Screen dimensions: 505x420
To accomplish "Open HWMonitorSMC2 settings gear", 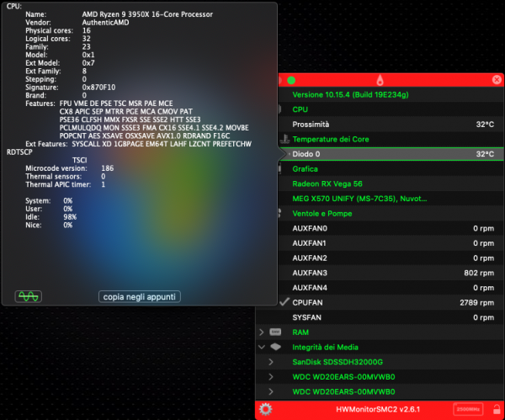I will (x=266, y=409).
